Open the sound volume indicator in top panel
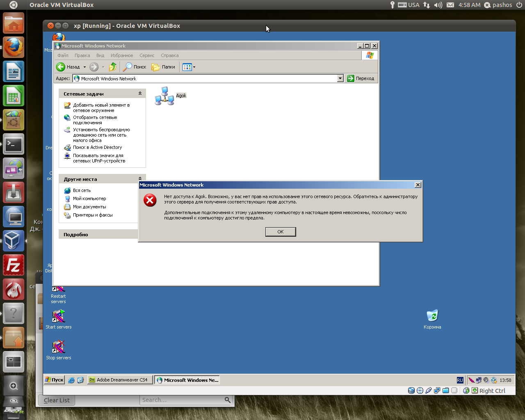Viewport: 525px width, 420px height. click(x=438, y=5)
